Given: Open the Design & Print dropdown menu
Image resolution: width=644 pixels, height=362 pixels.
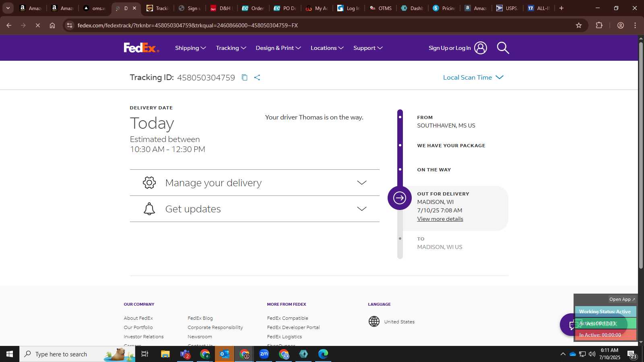Looking at the screenshot, I should [278, 48].
